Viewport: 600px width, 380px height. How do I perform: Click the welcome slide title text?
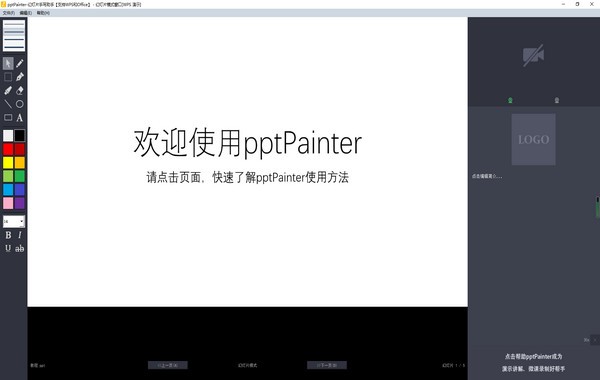(248, 143)
